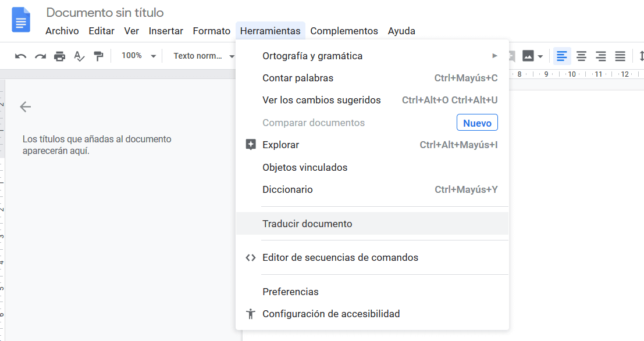Click the script editor code icon

(251, 258)
